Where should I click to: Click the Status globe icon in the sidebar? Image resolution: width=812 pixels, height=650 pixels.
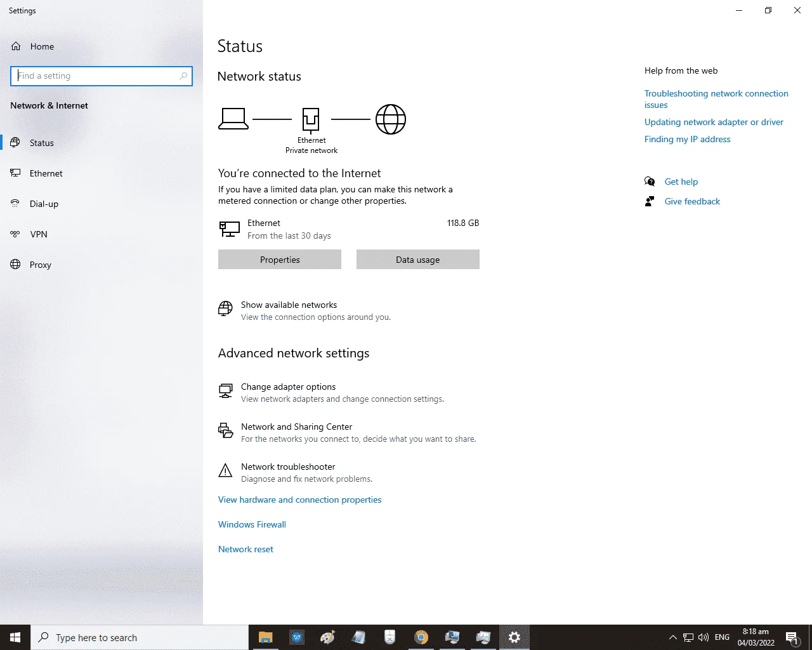pyautogui.click(x=15, y=143)
